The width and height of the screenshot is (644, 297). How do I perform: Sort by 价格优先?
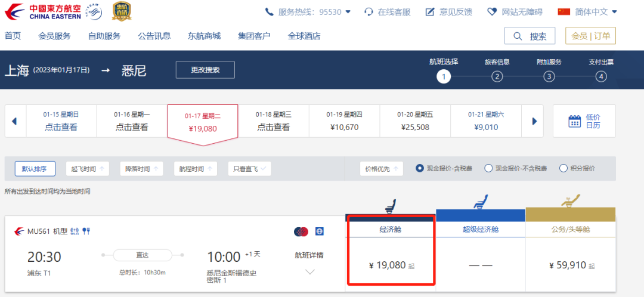382,168
